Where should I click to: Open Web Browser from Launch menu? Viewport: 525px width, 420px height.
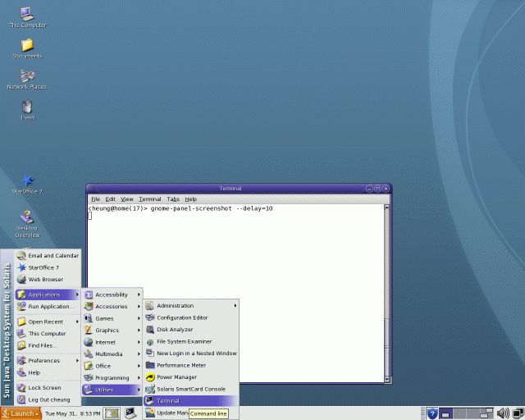coord(48,280)
